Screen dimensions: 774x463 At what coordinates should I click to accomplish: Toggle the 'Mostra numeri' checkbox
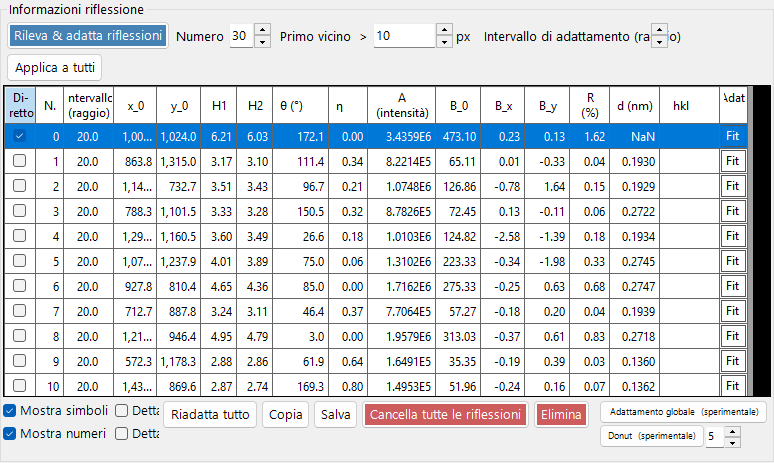(x=10, y=433)
